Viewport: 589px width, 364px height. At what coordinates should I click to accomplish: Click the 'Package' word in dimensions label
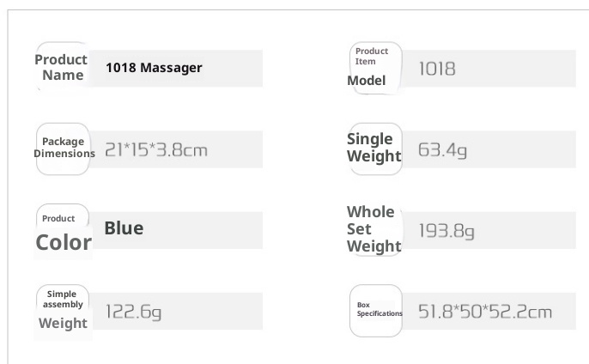[63, 141]
